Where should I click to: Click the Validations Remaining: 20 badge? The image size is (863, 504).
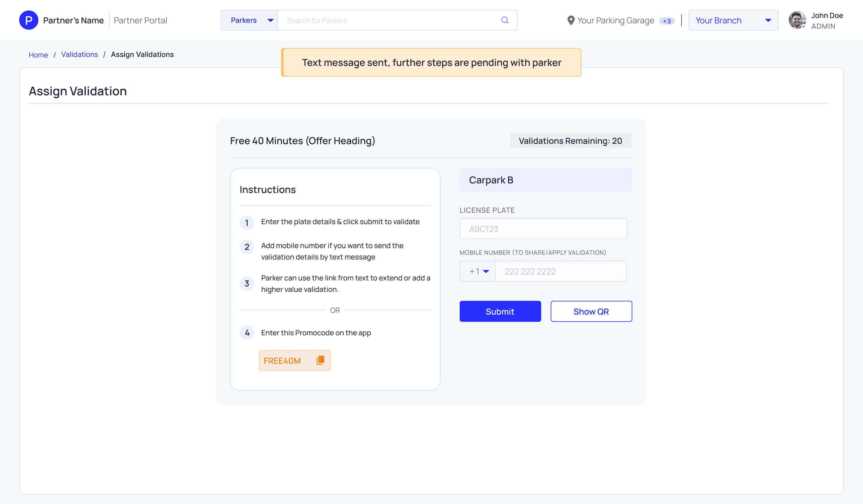tap(570, 141)
